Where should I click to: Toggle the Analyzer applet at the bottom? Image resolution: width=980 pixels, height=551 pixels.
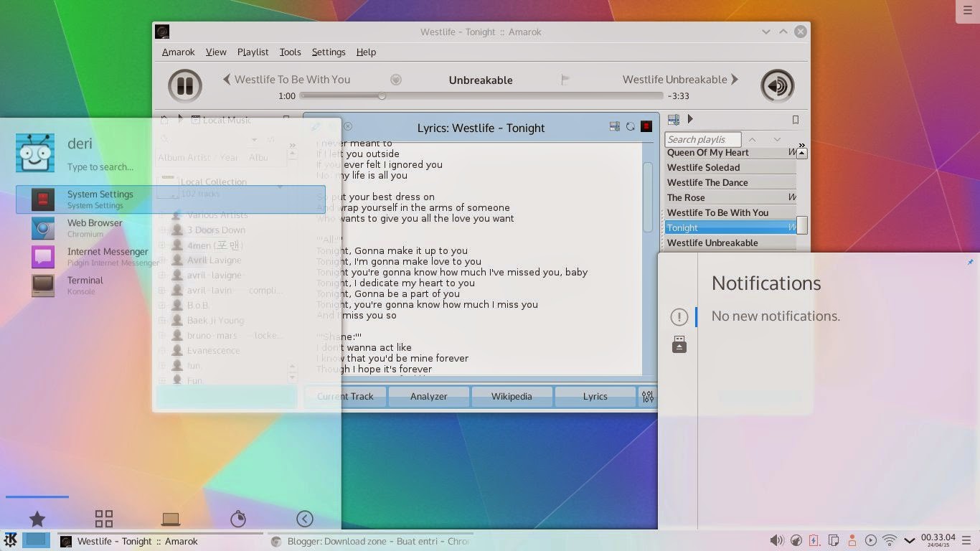click(428, 396)
